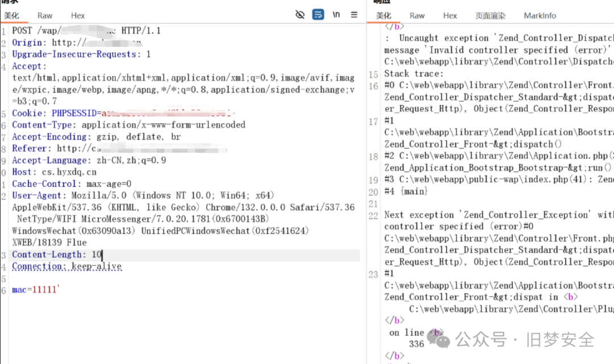The image size is (614, 364).
Task: Click the mac=11111' request body
Action: [36, 290]
